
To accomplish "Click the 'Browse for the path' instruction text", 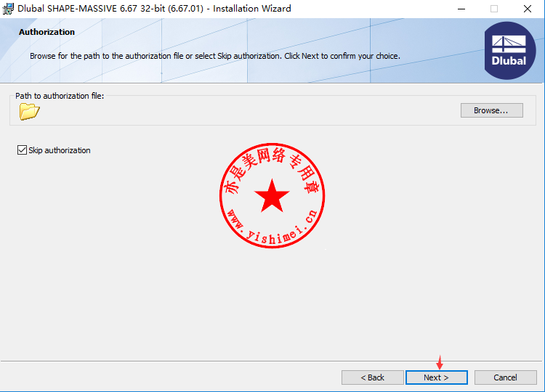I will (x=215, y=56).
